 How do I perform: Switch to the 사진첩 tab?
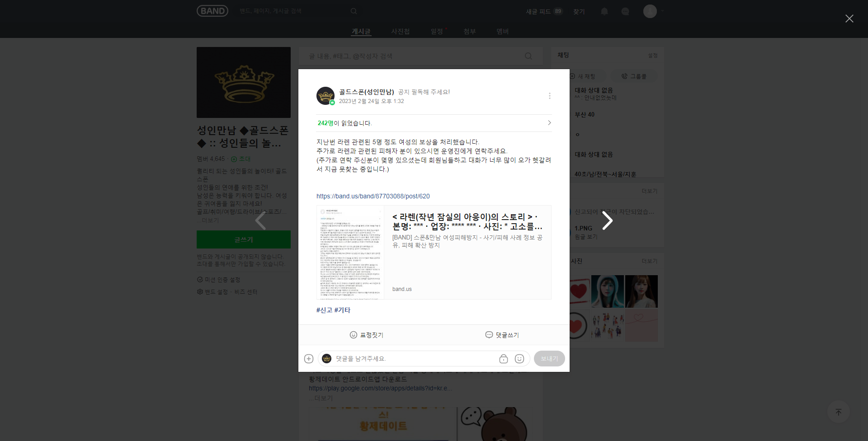pos(400,31)
